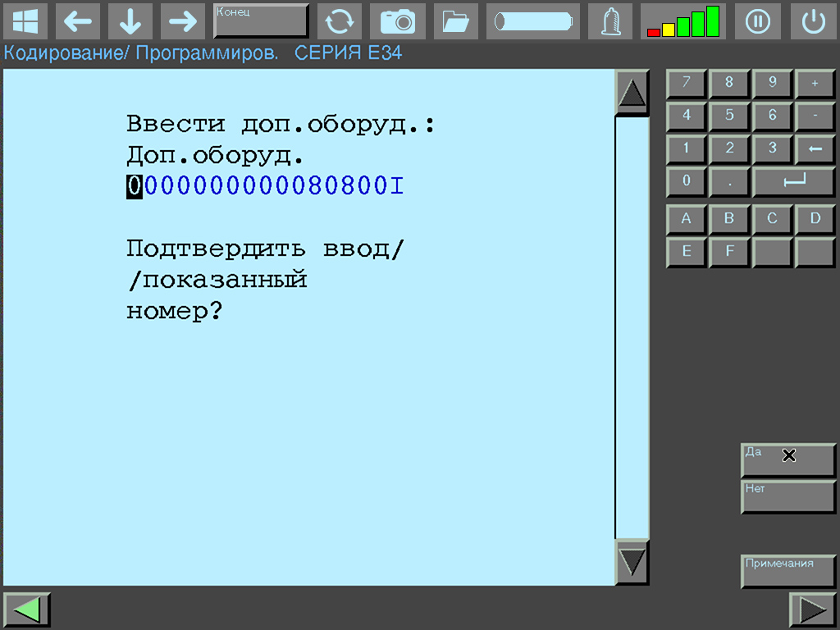The width and height of the screenshot is (840, 630).
Task: Click the Windows logo icon
Action: (25, 21)
